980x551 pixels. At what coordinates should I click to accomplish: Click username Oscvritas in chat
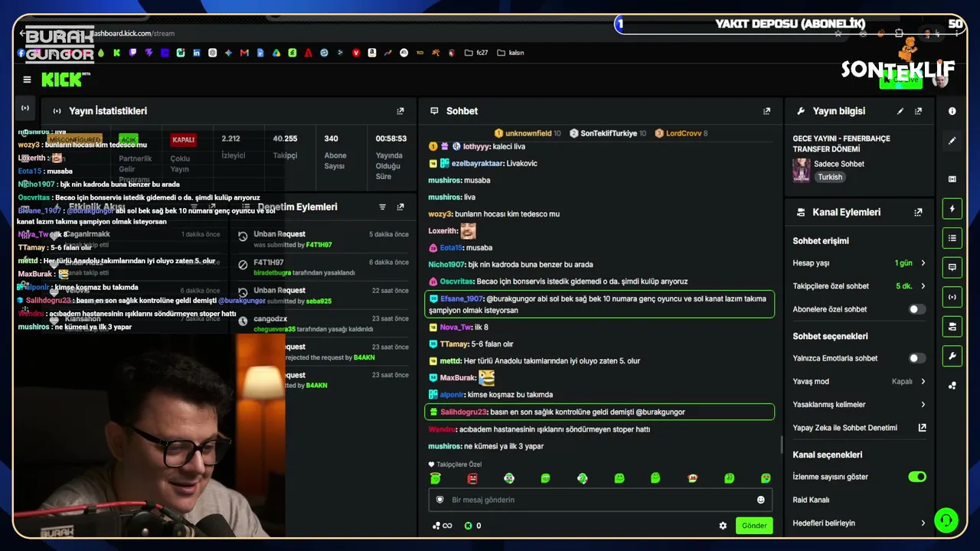click(x=457, y=282)
